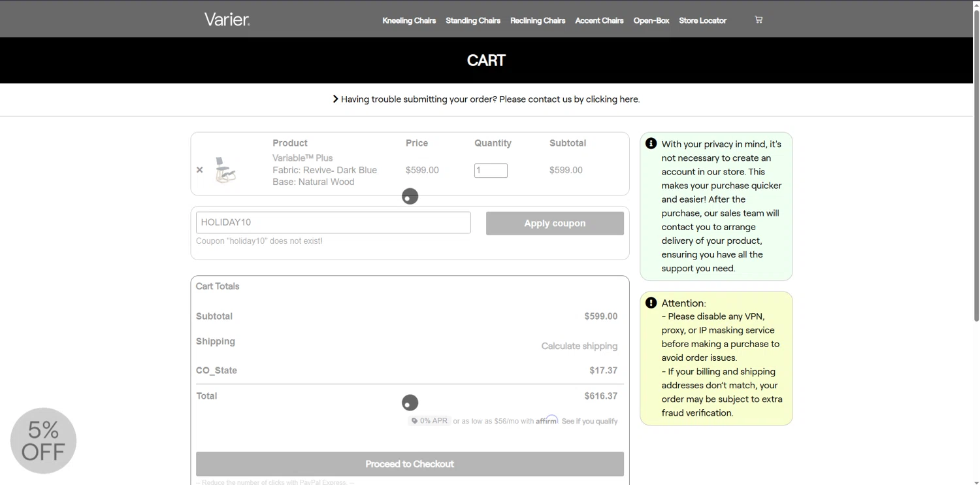
Task: Open the Variable™ Plus product link
Action: [302, 158]
